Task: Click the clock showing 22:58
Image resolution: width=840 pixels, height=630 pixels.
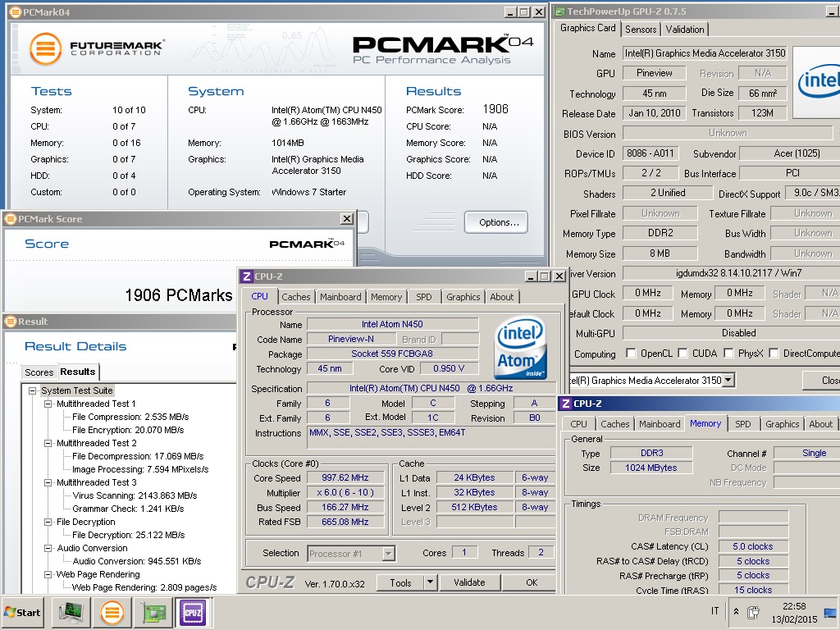Action: point(794,606)
